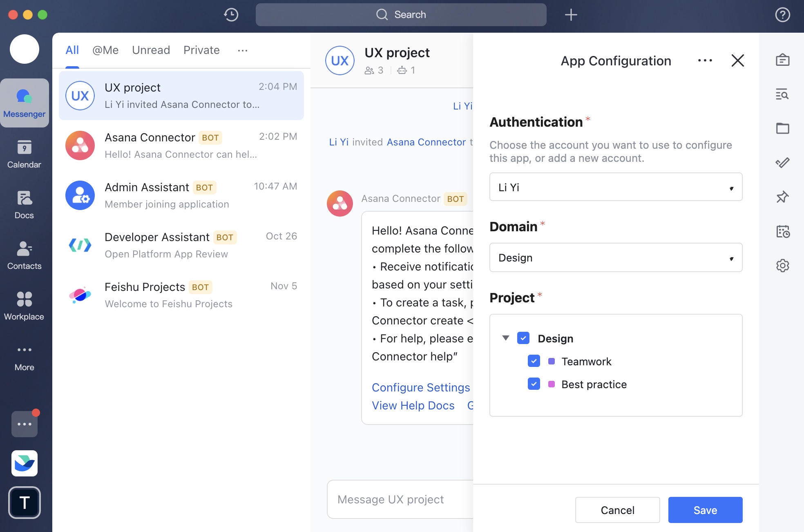The height and width of the screenshot is (532, 804).
Task: Open chat history search icon in right rail
Action: (782, 94)
